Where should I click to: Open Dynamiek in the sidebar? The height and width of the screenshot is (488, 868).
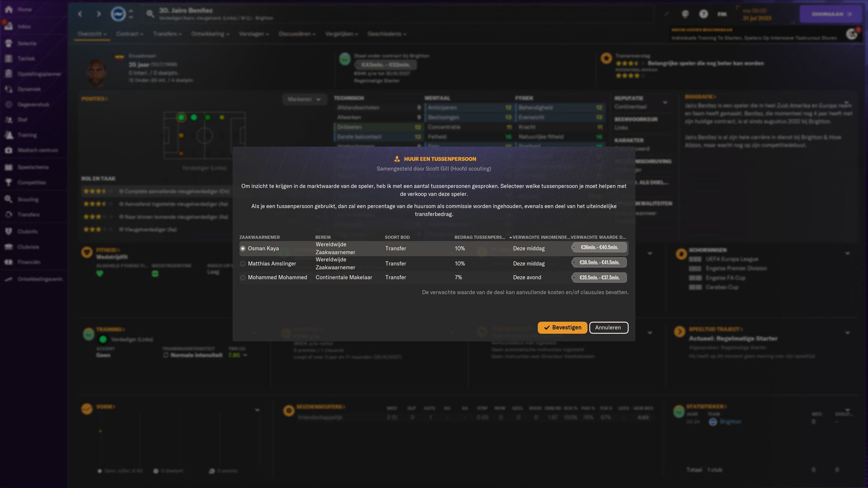point(29,89)
